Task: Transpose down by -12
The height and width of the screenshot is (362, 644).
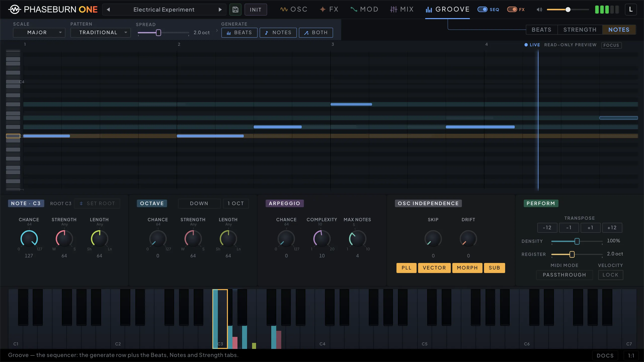Action: click(547, 228)
